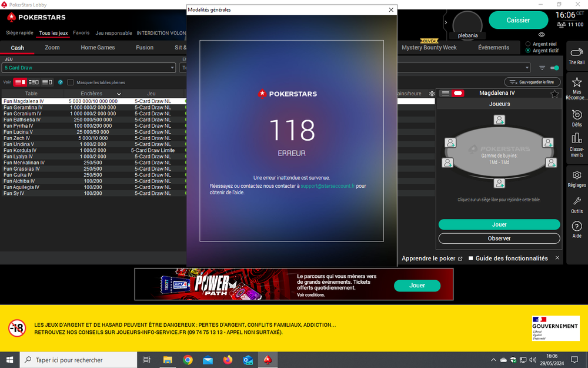Screen dimensions: 588x368
Task: Open Réglages gear in sidebar
Action: 576,176
